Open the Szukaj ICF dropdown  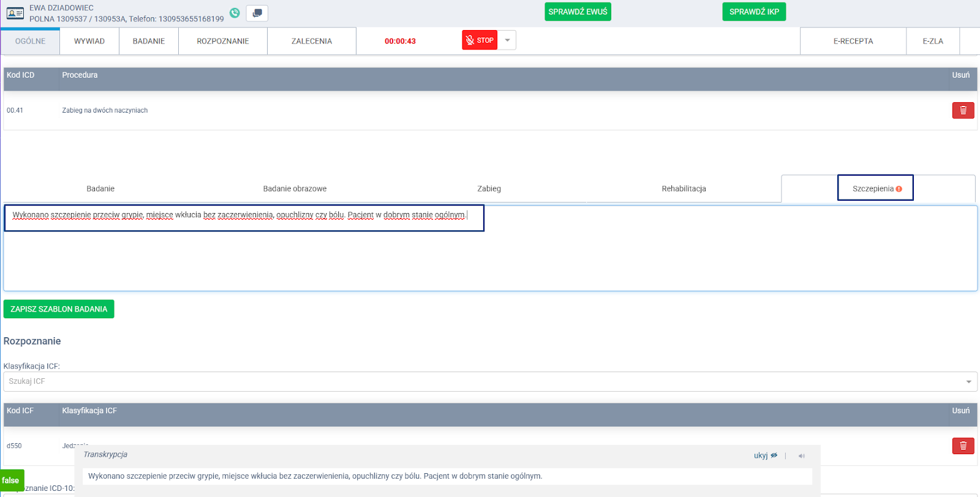pyautogui.click(x=490, y=381)
